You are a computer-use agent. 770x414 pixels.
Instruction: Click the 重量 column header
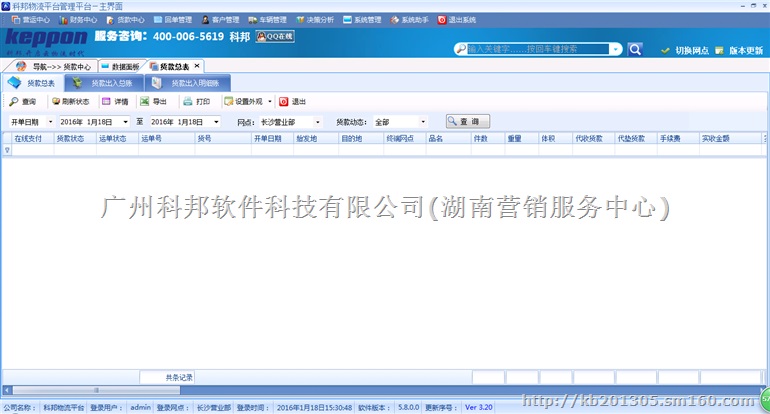coord(522,138)
